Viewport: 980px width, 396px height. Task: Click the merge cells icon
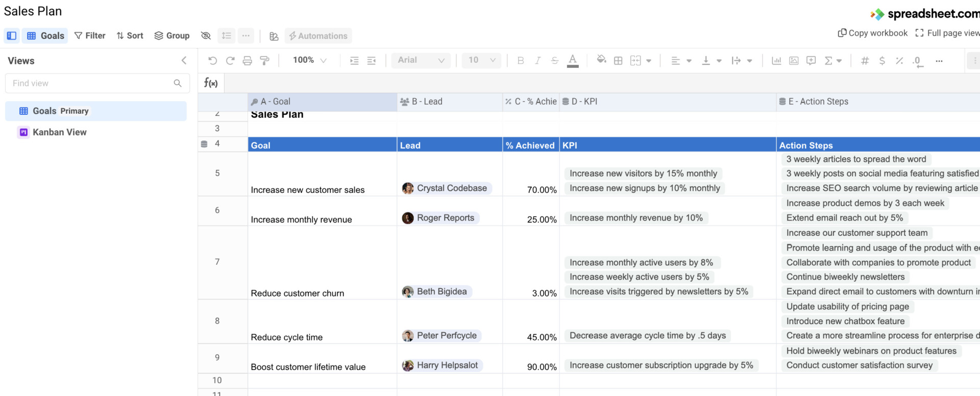pos(635,61)
